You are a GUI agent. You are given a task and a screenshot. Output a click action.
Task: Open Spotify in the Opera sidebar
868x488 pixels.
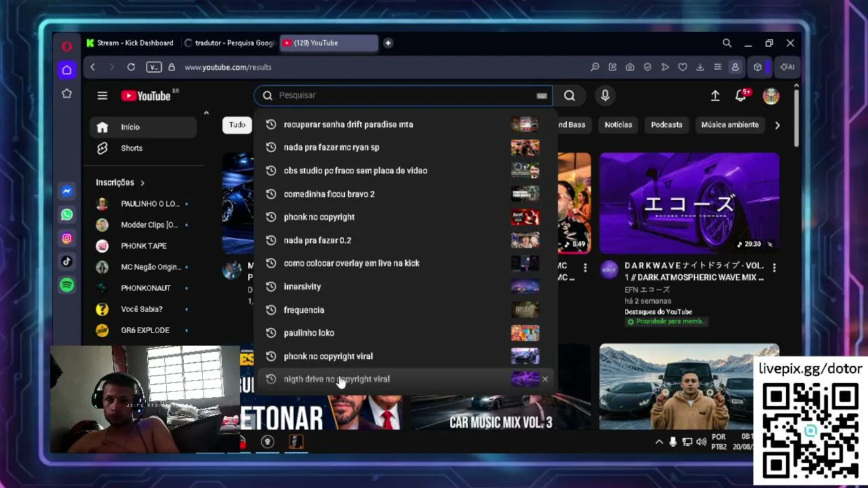click(x=66, y=285)
